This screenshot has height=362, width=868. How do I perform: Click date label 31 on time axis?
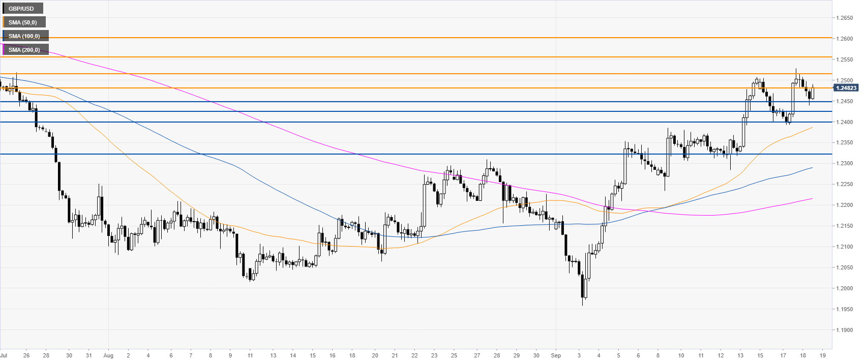(x=89, y=355)
